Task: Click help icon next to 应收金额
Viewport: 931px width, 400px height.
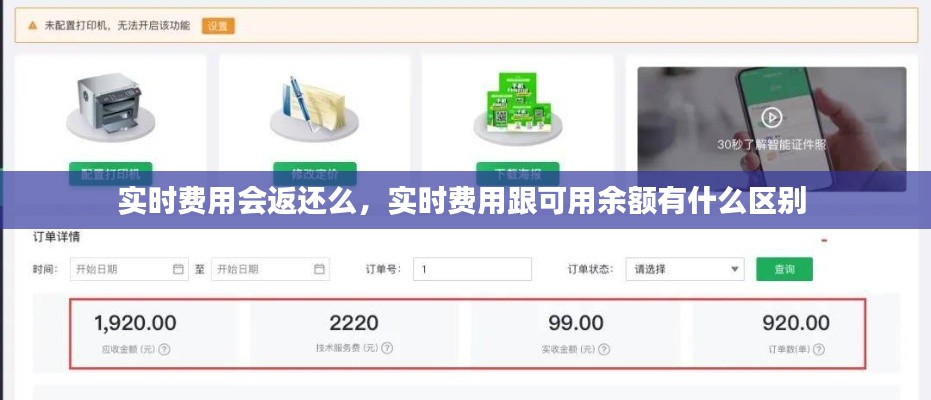Action: (164, 350)
